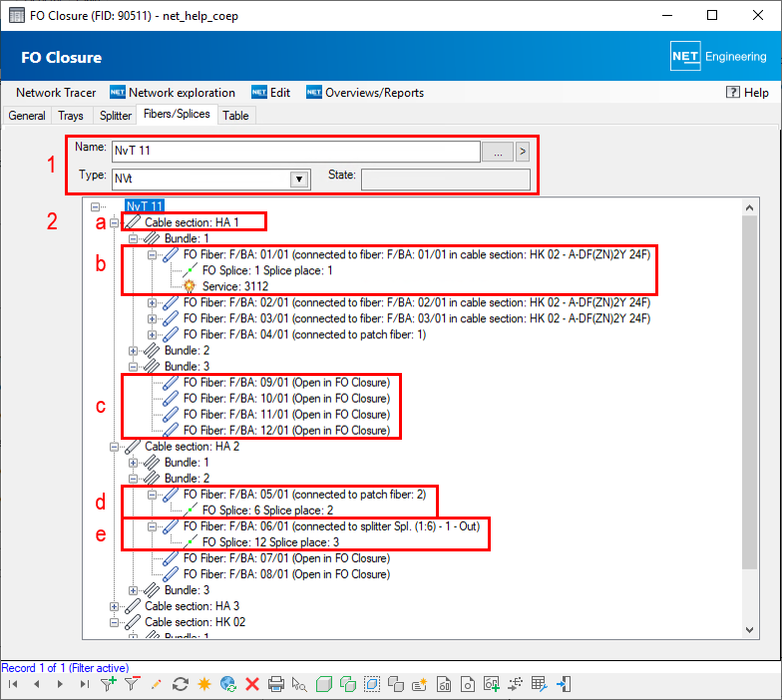Click the refresh arrows icon

pyautogui.click(x=181, y=684)
